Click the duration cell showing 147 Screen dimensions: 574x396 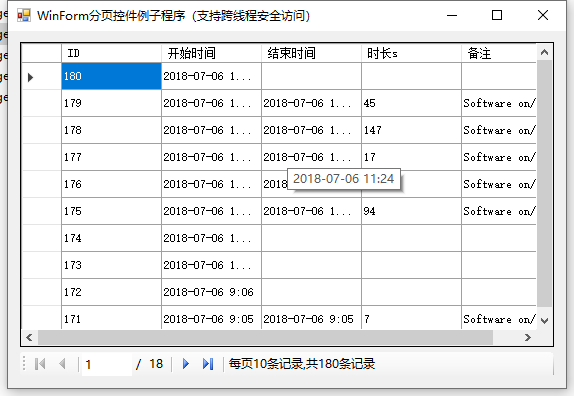pos(411,130)
